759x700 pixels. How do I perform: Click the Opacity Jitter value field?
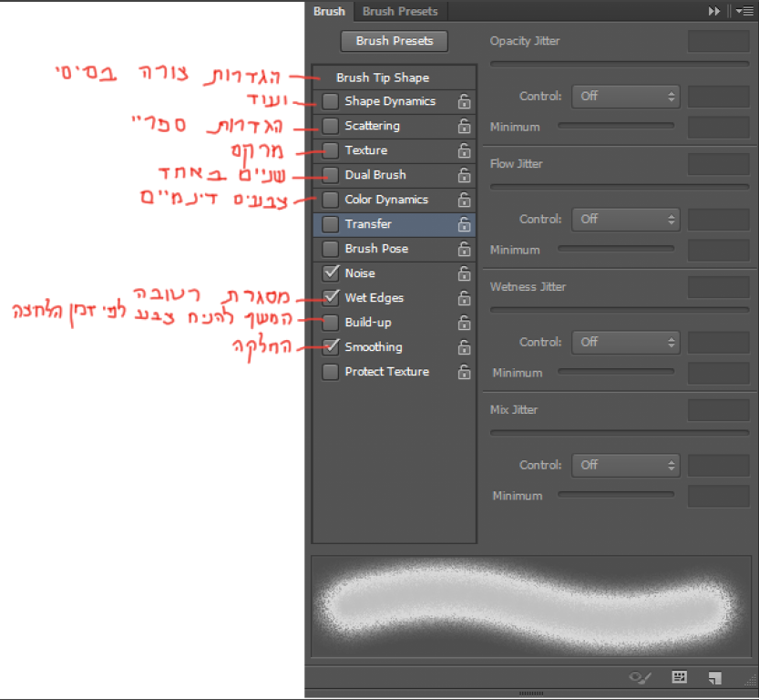tap(718, 41)
